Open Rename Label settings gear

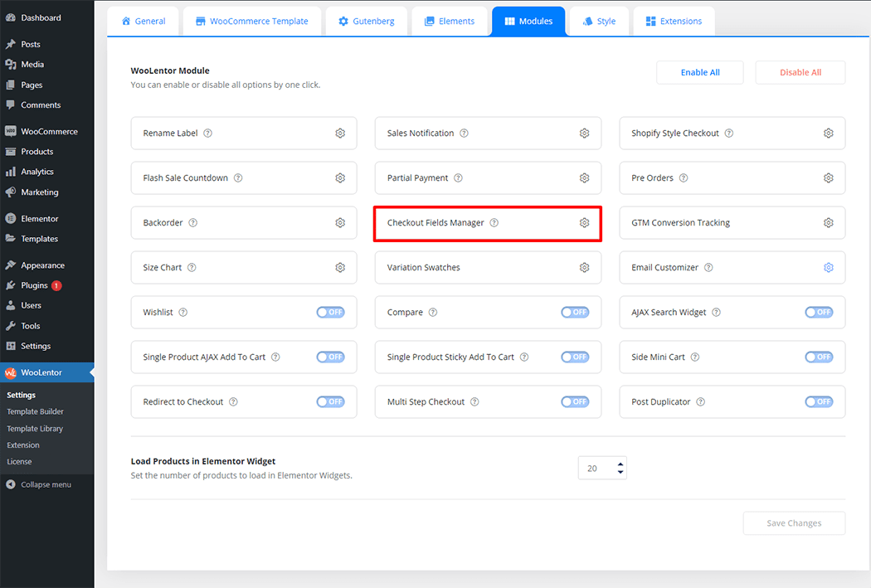click(340, 134)
